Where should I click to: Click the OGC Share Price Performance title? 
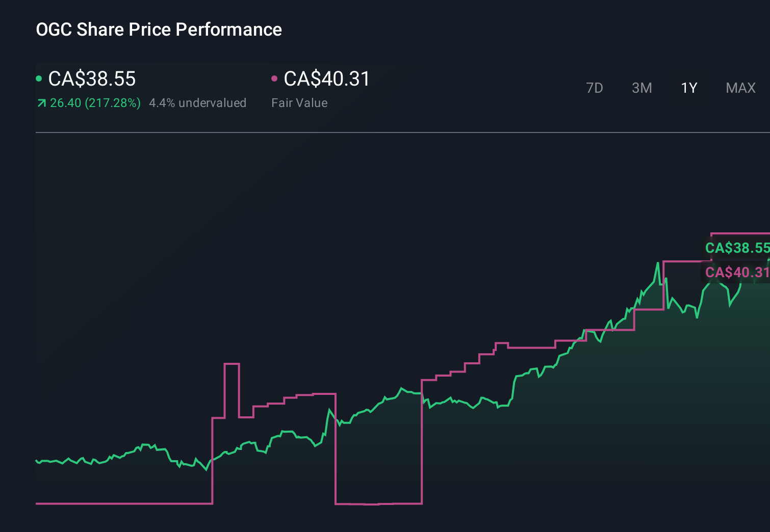159,30
